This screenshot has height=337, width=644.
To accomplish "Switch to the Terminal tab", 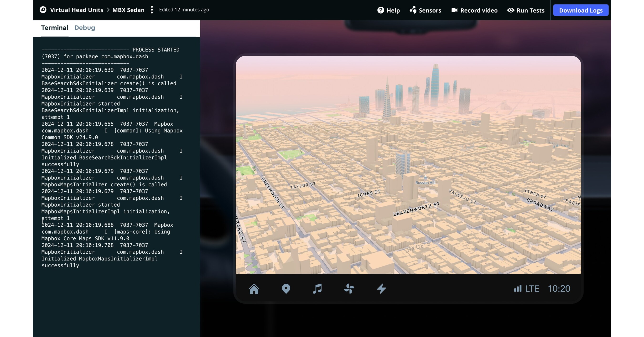I will (54, 27).
